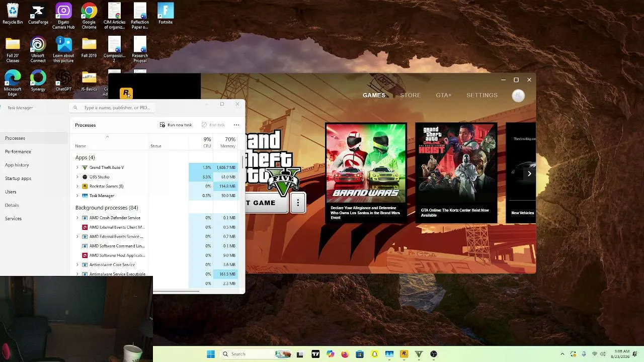Select the Fortnite desktop shortcut

coord(166,14)
